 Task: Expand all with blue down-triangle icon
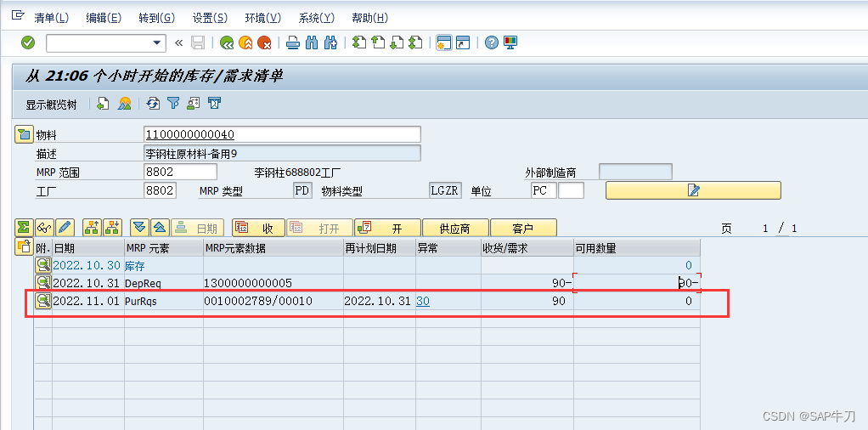tap(139, 228)
